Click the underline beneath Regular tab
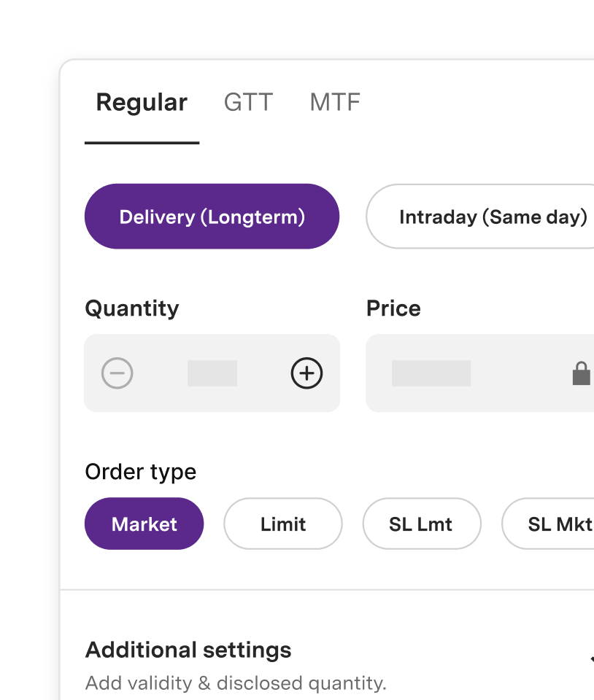This screenshot has height=700, width=594. 142,142
